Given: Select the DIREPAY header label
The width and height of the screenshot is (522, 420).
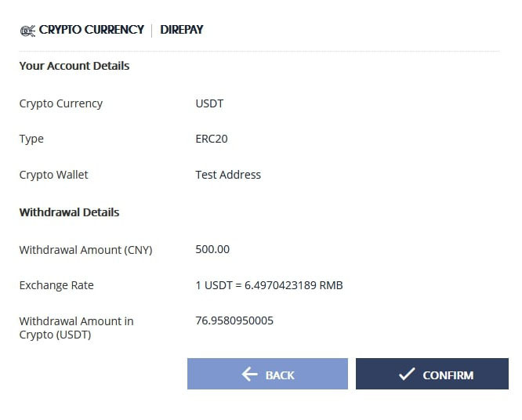Looking at the screenshot, I should [181, 30].
